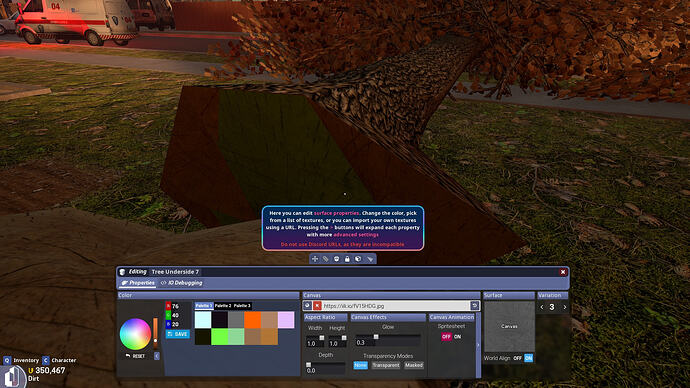Viewport: 690px width, 388px height.
Task: Click the canvas URL input field
Action: point(396,305)
